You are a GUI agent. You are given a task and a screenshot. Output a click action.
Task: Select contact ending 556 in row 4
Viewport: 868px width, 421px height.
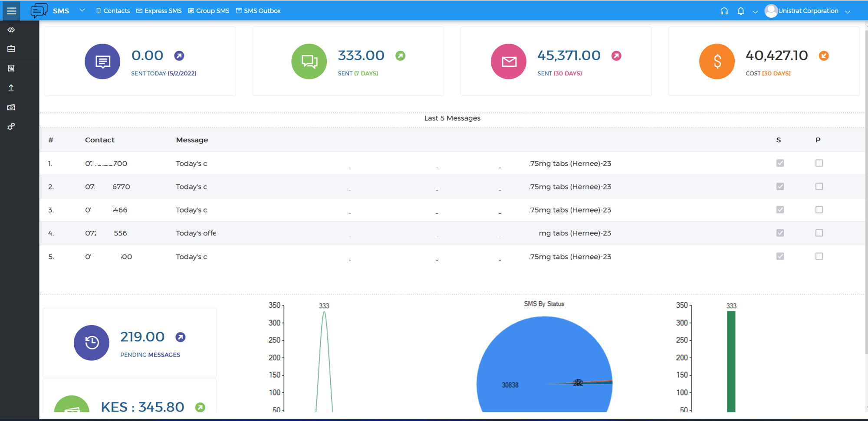click(x=106, y=233)
